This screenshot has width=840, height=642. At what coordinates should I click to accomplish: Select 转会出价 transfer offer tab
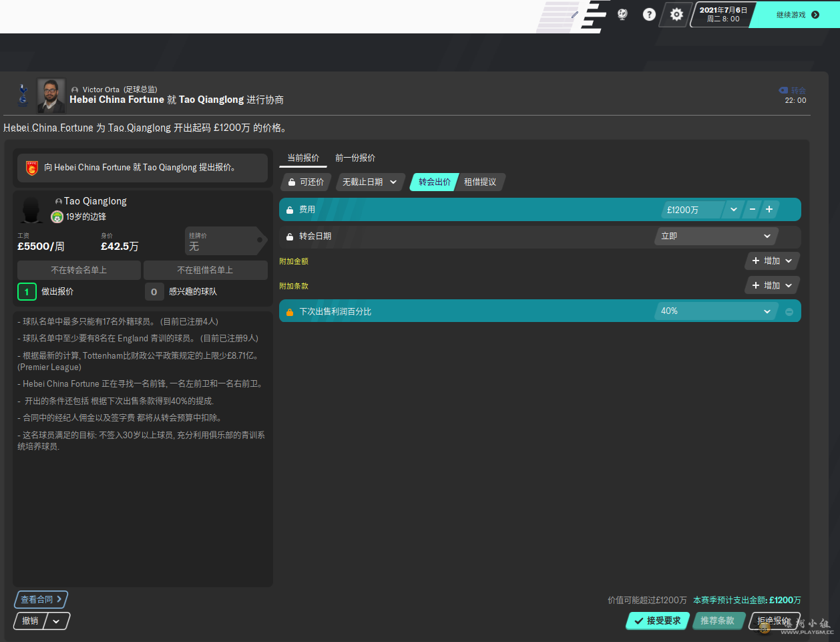pos(434,182)
